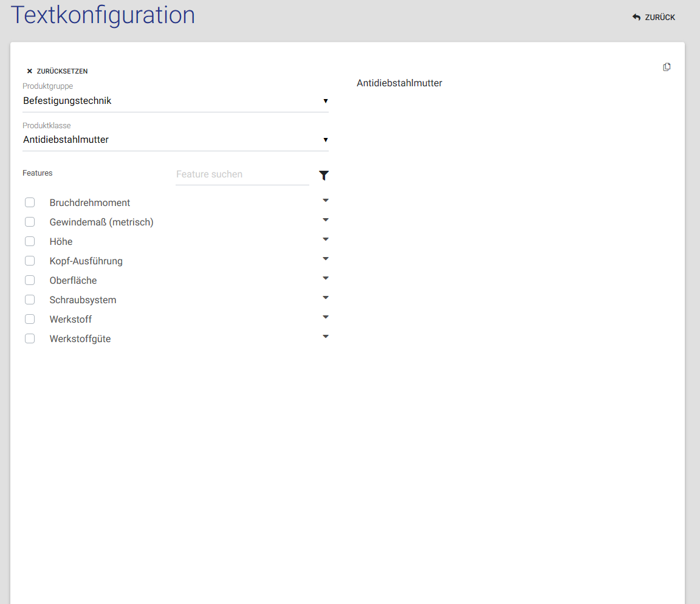Expand the Werkstoff feature arrow
The height and width of the screenshot is (604, 700).
point(325,317)
